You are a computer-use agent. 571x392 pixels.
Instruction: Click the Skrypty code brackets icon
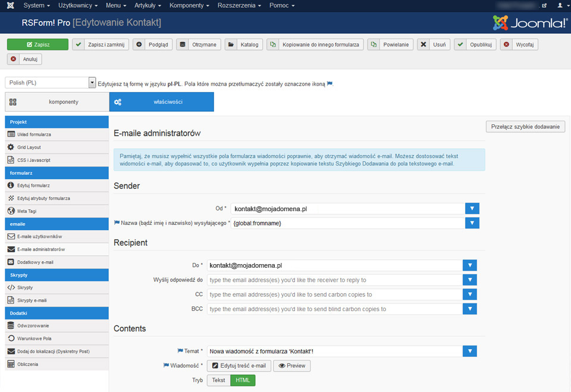tap(11, 287)
